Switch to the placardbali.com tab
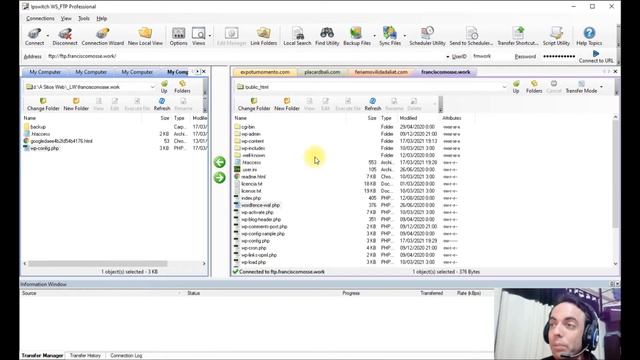The image size is (640, 360). tap(322, 72)
